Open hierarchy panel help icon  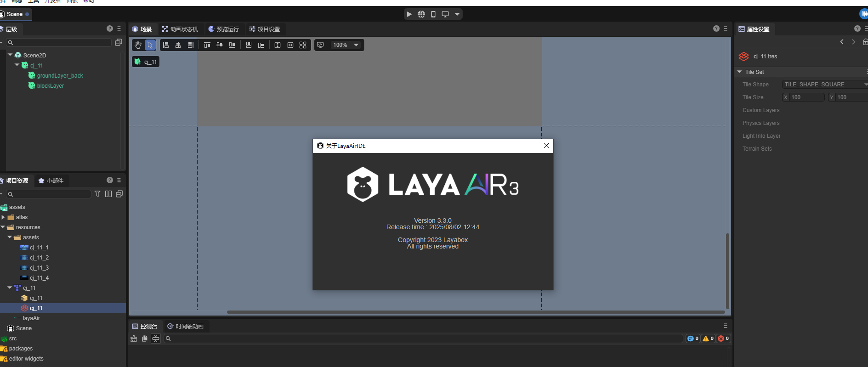(110, 28)
